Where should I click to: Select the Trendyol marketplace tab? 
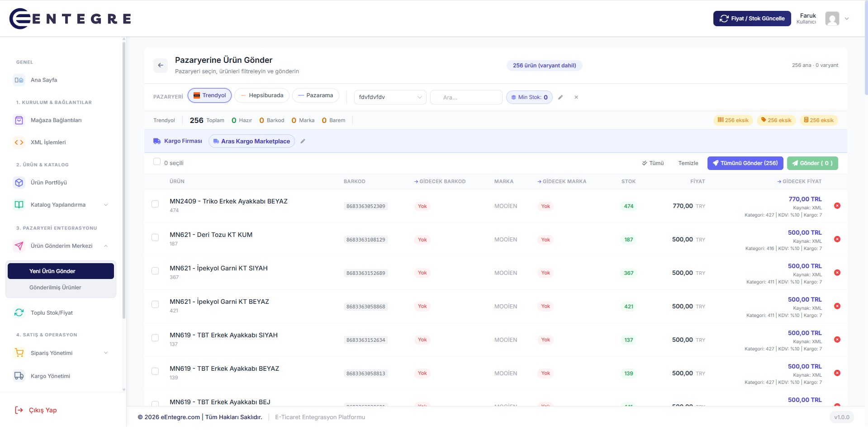pyautogui.click(x=210, y=95)
